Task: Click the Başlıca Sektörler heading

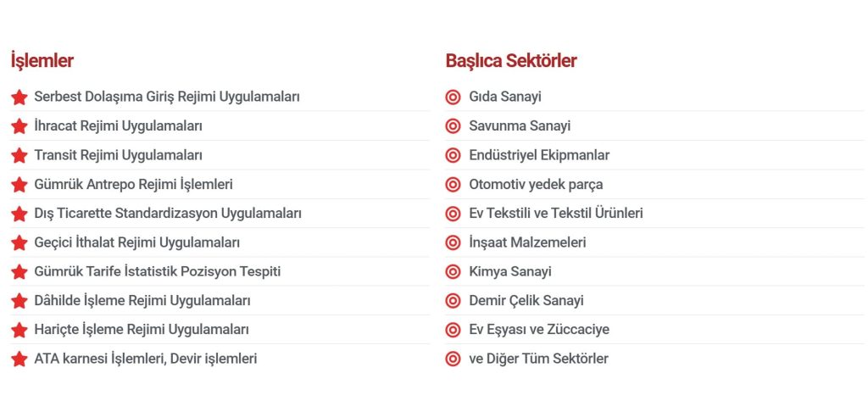Action: (x=511, y=60)
